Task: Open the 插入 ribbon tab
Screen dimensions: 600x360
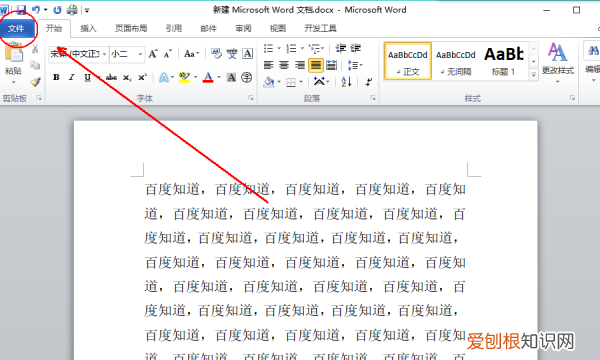Action: pos(88,28)
